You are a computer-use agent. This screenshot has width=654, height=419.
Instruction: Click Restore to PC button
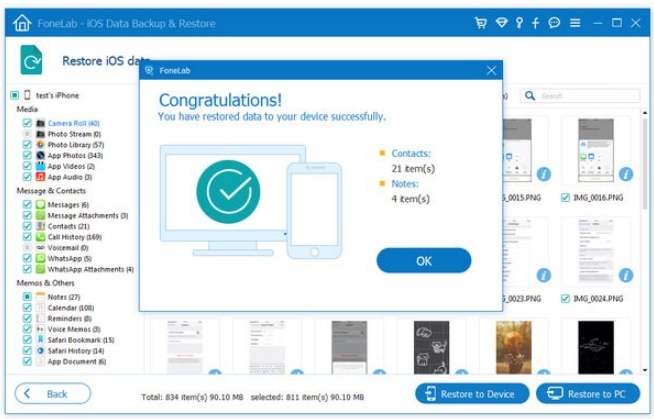pyautogui.click(x=588, y=394)
